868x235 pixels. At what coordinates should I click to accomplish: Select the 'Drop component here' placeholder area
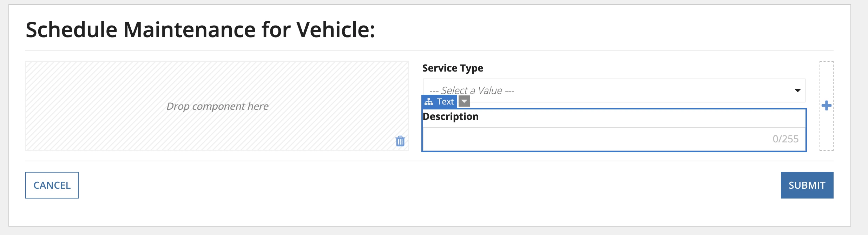click(217, 106)
